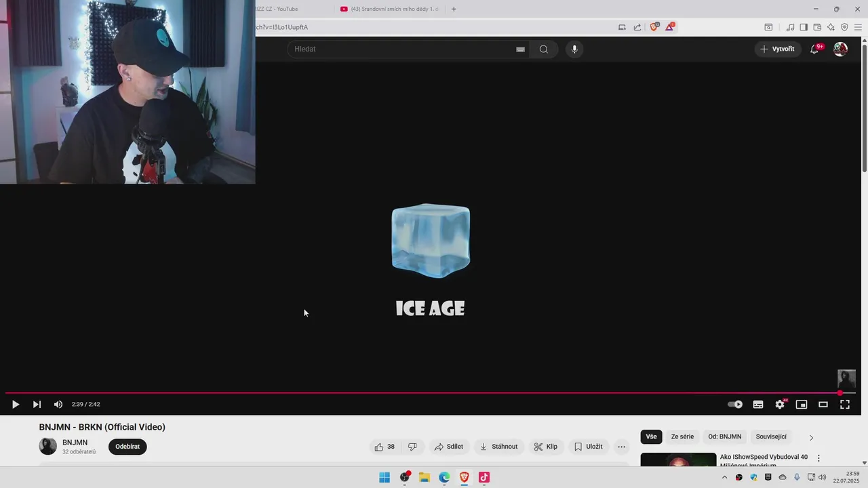Click the play button in video player
The height and width of the screenshot is (488, 868).
(x=16, y=405)
